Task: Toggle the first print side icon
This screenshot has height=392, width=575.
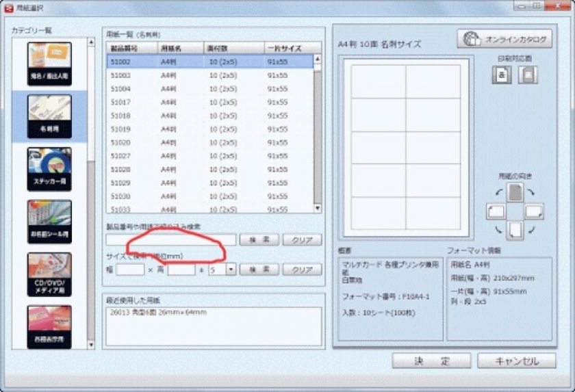Action: coord(500,75)
